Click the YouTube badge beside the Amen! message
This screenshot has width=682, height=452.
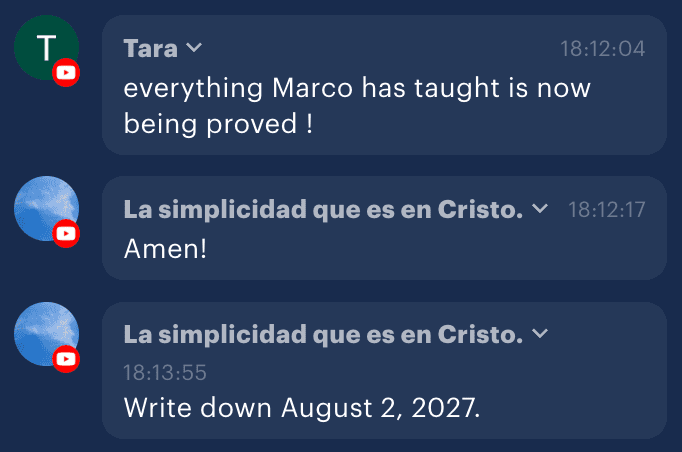click(x=66, y=234)
